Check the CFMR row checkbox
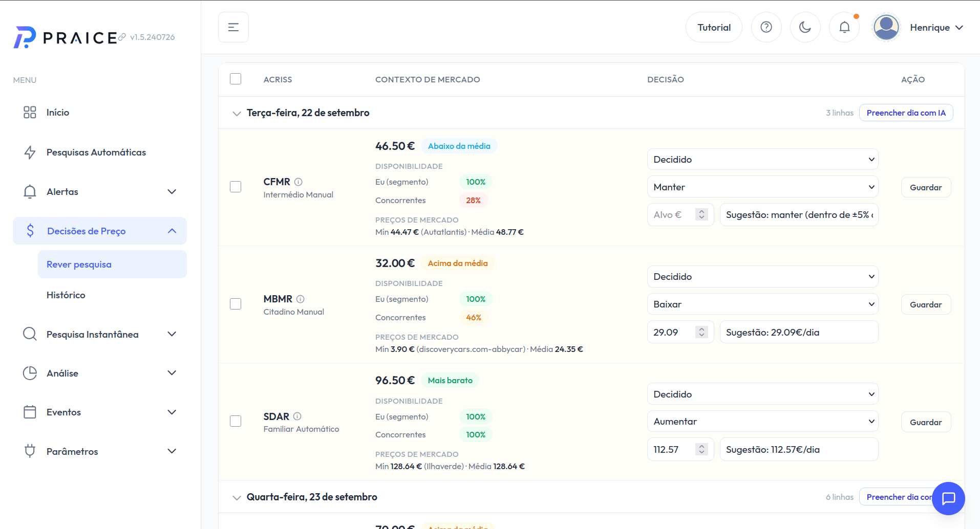The image size is (980, 529). [x=236, y=187]
